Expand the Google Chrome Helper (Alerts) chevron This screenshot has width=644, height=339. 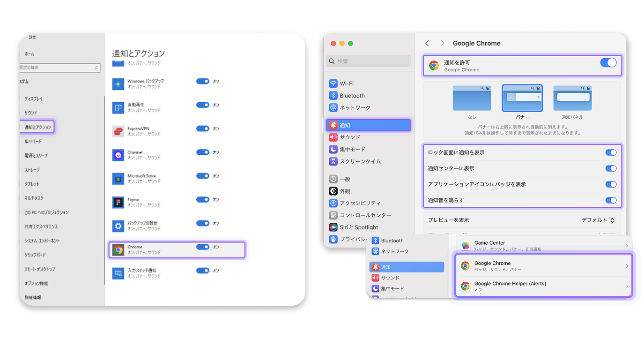627,286
